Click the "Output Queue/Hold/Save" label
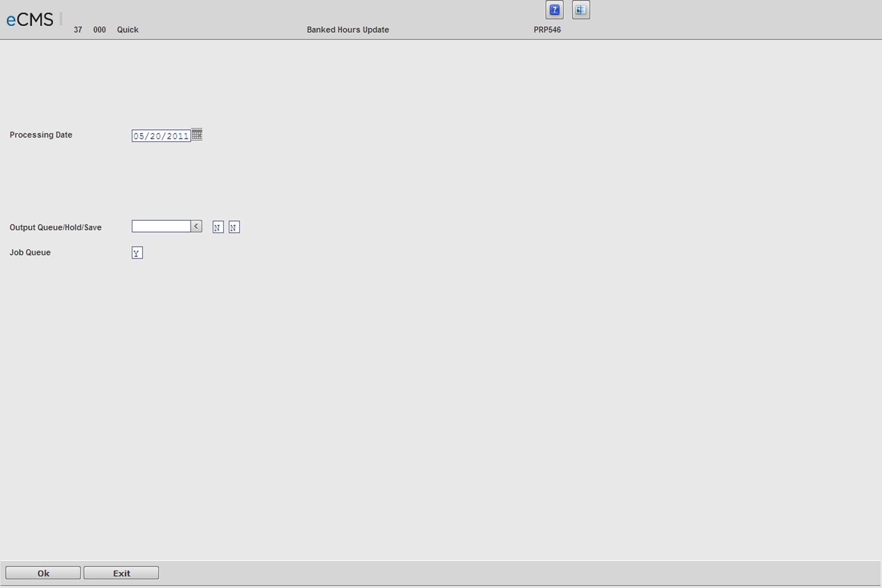882x588 pixels. [56, 227]
